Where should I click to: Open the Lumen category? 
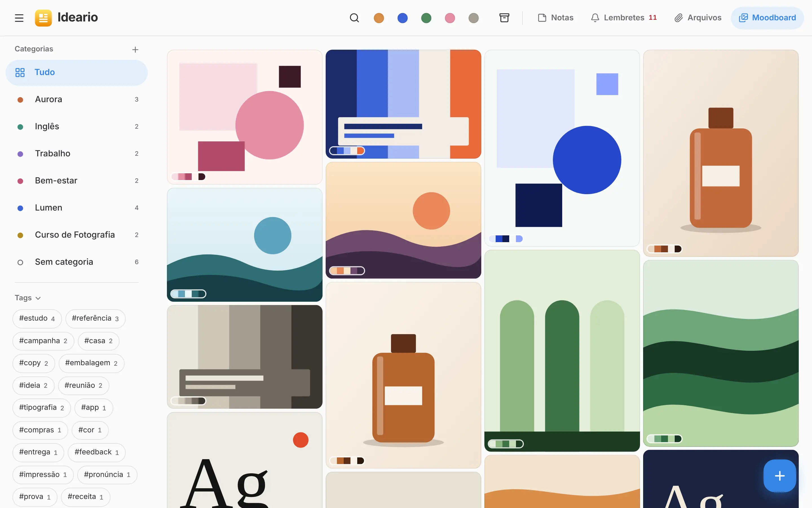[76, 208]
